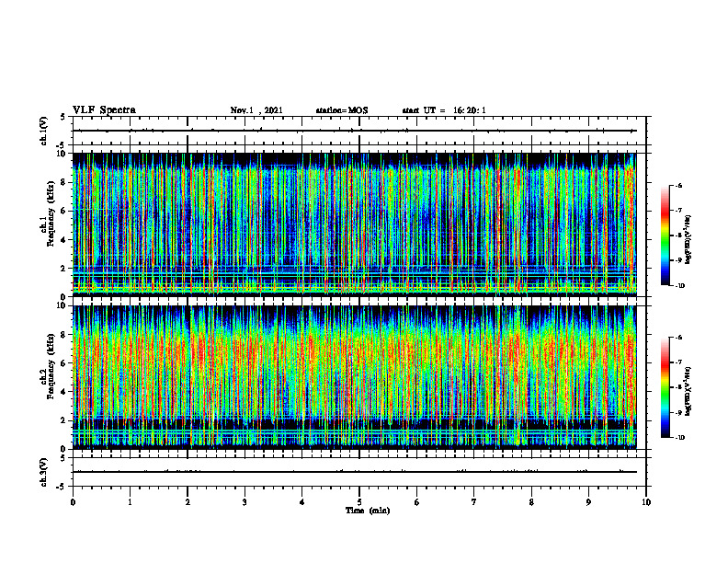The width and height of the screenshot is (728, 563).
Task: Click the 'station=MOS' header label
Action: (342, 110)
